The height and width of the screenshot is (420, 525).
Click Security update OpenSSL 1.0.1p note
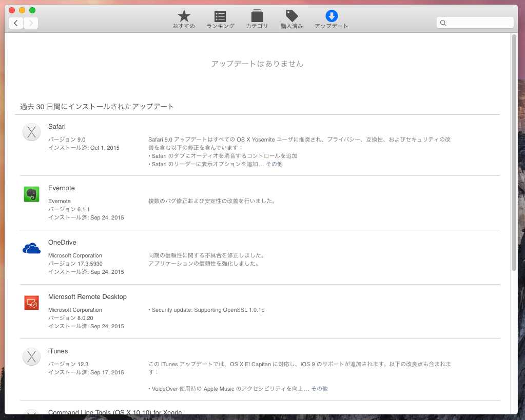coord(207,310)
